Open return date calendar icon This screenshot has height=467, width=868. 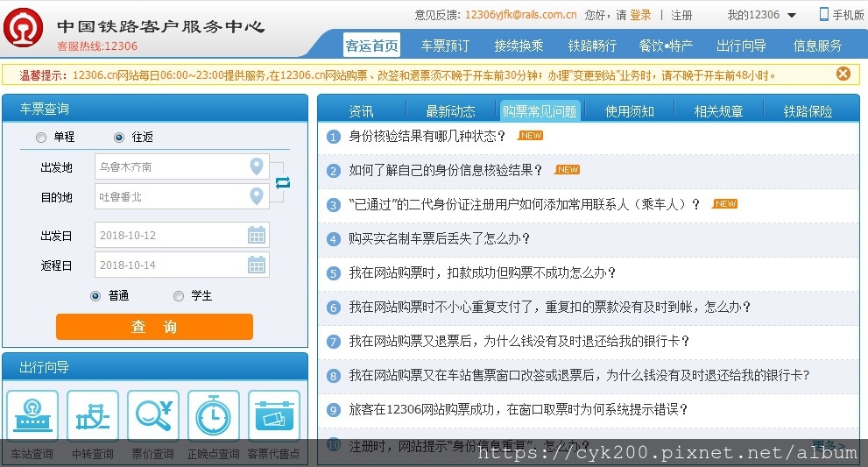(x=257, y=265)
